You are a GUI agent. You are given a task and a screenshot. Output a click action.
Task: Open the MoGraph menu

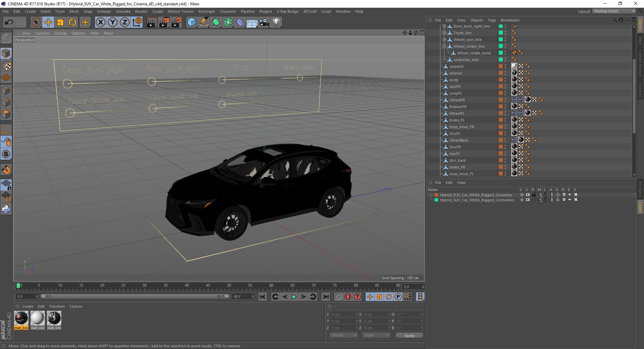207,11
